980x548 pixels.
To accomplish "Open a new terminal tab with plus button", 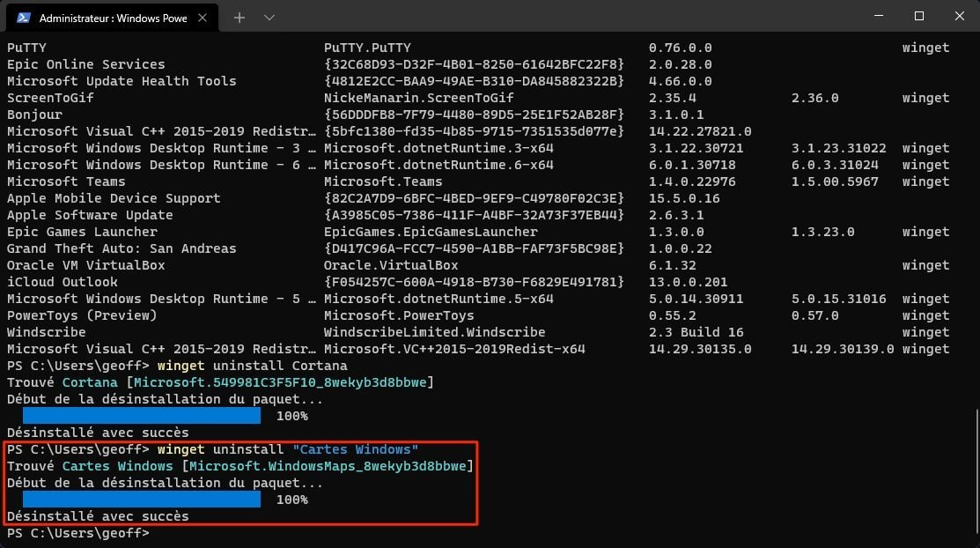I will point(239,18).
